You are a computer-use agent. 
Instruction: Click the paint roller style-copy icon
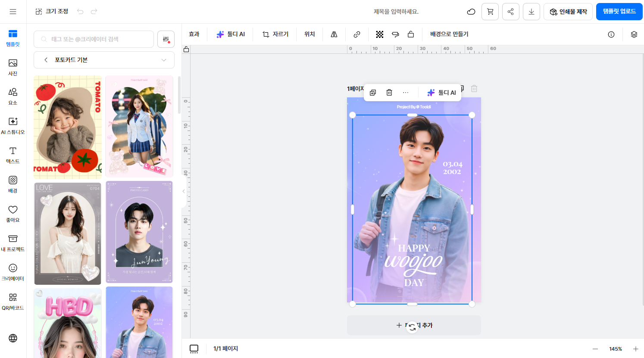[395, 34]
